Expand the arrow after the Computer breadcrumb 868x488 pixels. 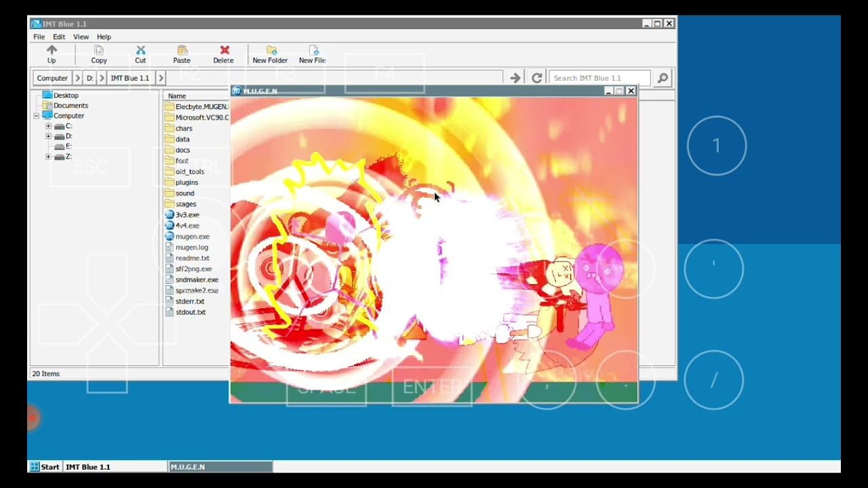(x=77, y=78)
